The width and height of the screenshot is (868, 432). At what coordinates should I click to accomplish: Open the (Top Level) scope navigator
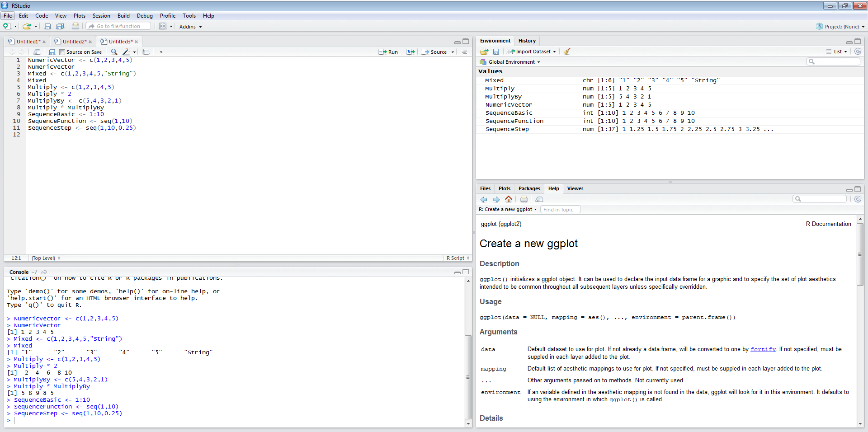[46, 258]
